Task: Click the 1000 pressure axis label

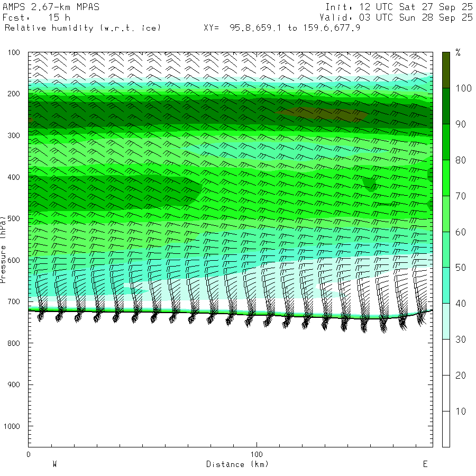Action: (12, 426)
